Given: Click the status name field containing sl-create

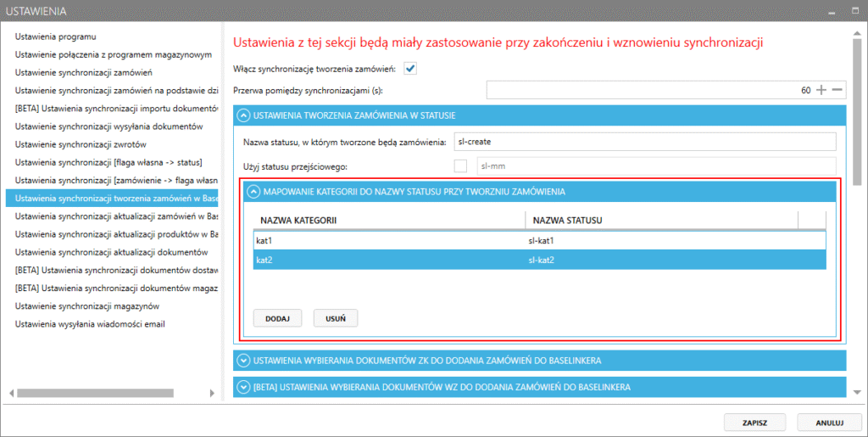Looking at the screenshot, I should 644,142.
